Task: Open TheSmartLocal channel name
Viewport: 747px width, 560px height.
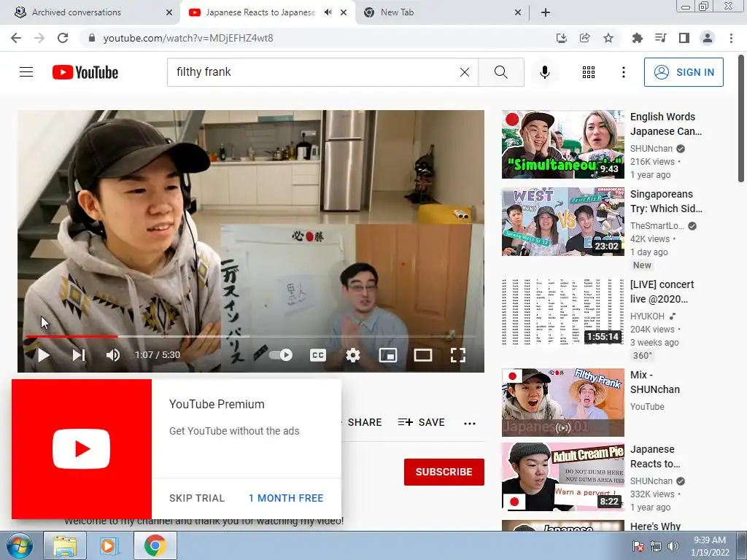Action: 657,226
